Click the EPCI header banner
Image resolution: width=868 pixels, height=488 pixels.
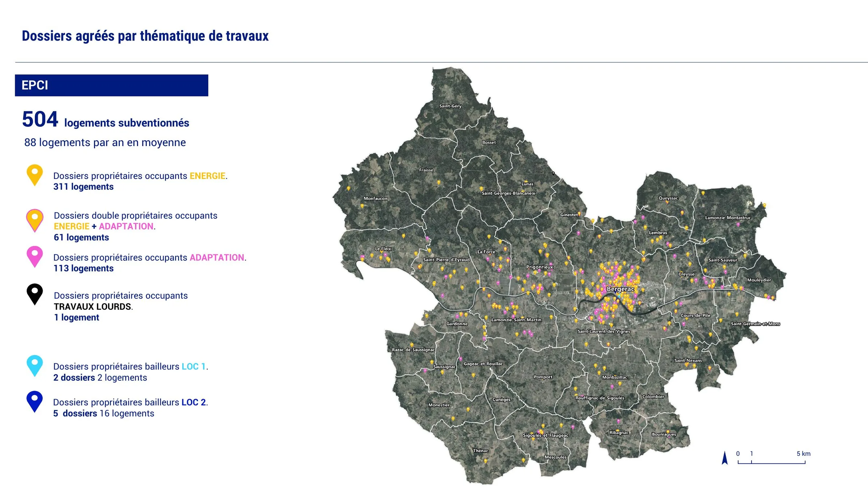pyautogui.click(x=111, y=85)
